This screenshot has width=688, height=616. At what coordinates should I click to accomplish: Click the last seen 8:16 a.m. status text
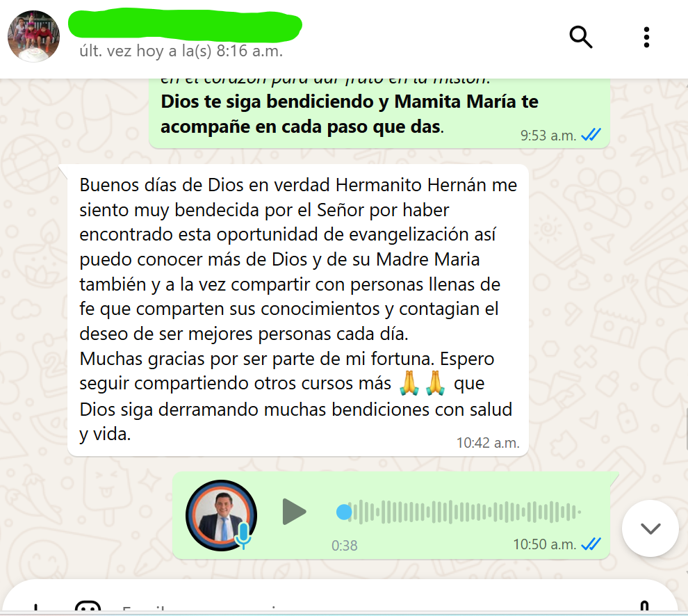coord(181,51)
